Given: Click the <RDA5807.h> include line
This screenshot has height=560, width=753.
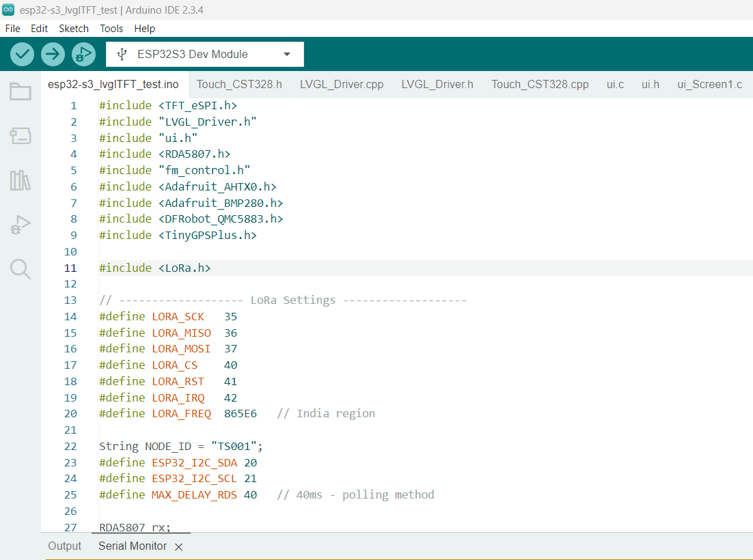Looking at the screenshot, I should click(x=165, y=154).
